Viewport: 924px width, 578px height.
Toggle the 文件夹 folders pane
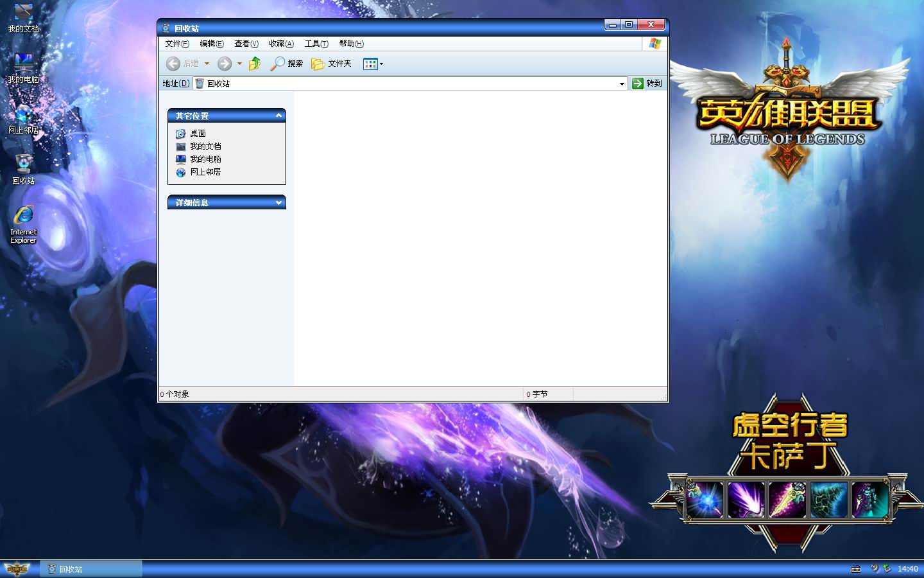331,64
